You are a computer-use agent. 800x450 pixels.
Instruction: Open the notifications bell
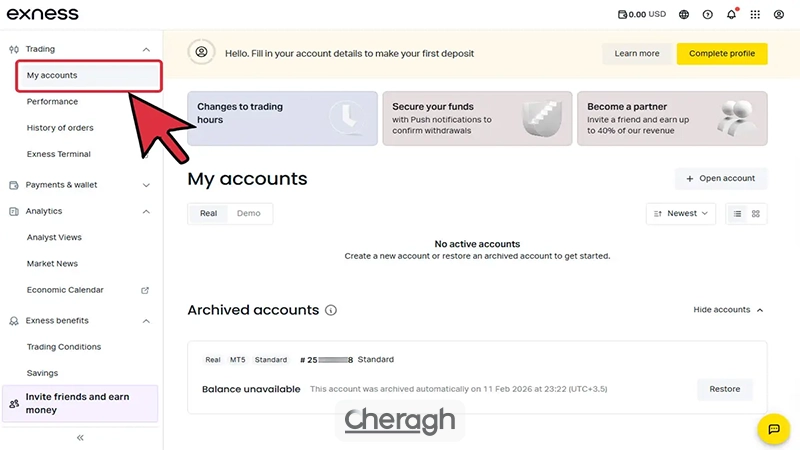tap(732, 15)
